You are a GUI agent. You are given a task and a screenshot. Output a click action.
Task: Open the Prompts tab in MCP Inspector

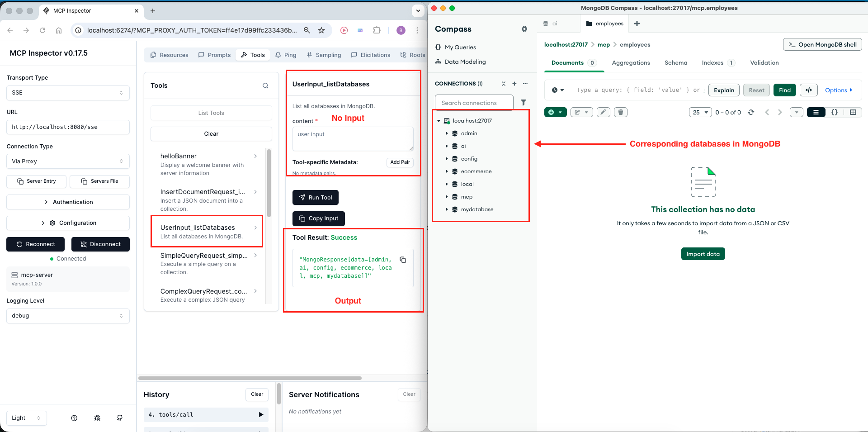click(214, 55)
